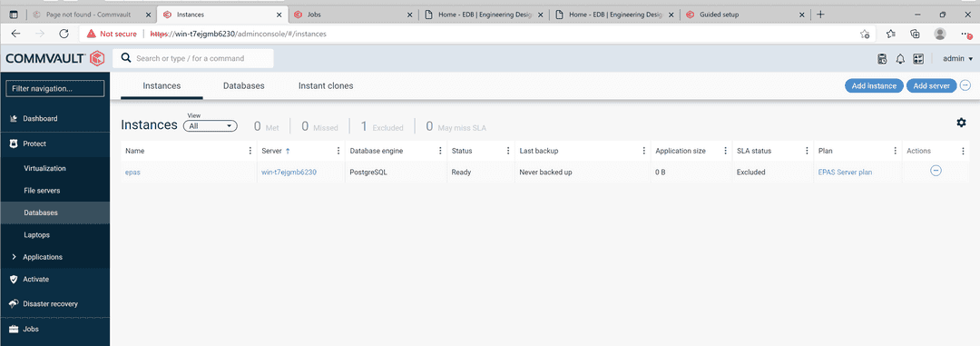Close the Jobs browser tab
This screenshot has width=980, height=346.
pyautogui.click(x=410, y=15)
